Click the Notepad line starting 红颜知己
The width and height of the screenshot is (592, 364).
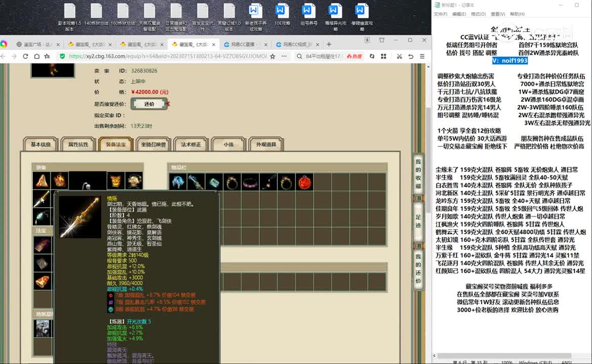[510, 271]
